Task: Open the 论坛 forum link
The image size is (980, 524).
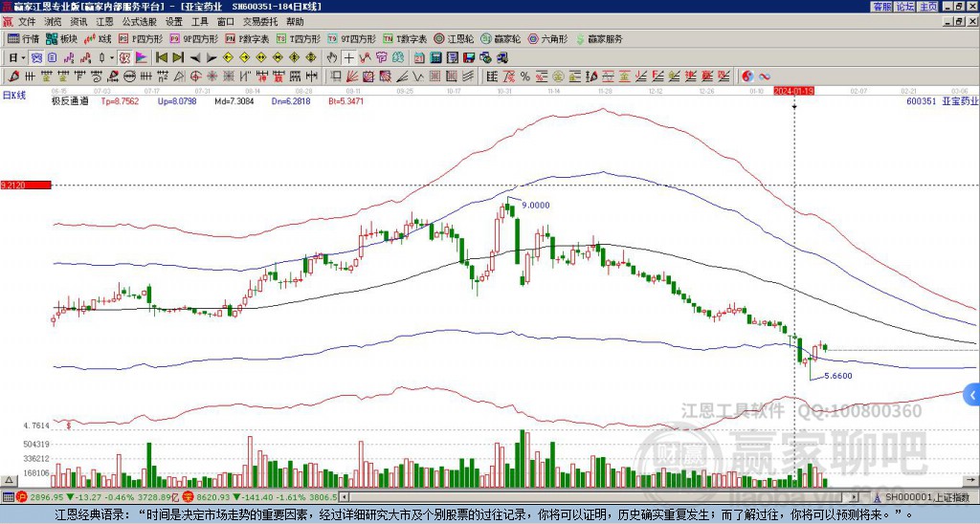Action: (x=905, y=7)
